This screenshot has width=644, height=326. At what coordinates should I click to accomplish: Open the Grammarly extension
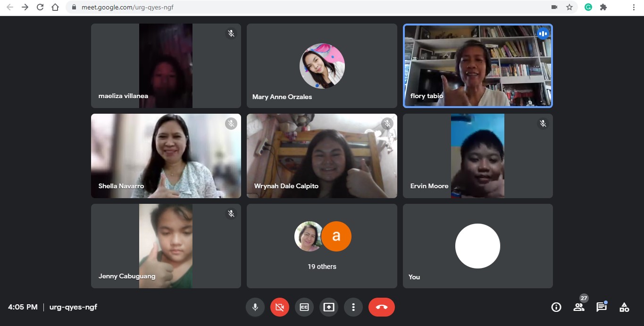tap(588, 7)
